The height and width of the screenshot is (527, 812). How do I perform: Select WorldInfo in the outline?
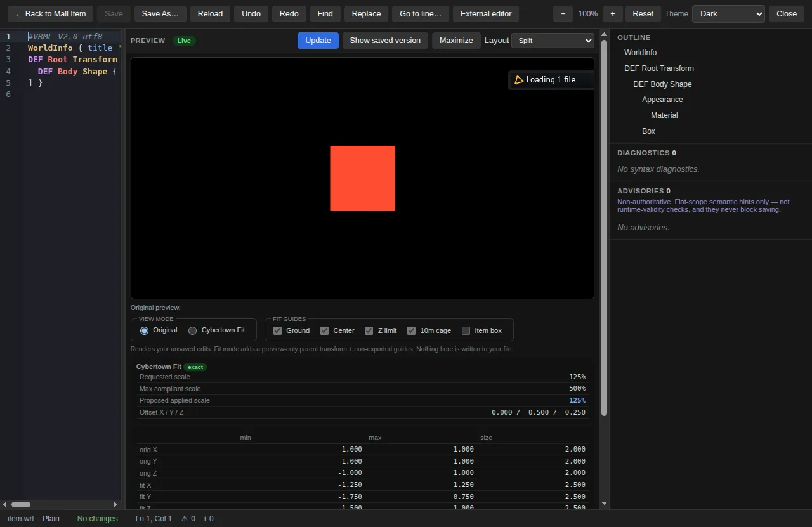click(x=640, y=53)
